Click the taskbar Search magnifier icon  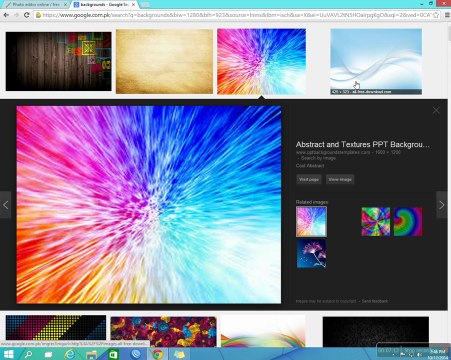[x=29, y=354]
